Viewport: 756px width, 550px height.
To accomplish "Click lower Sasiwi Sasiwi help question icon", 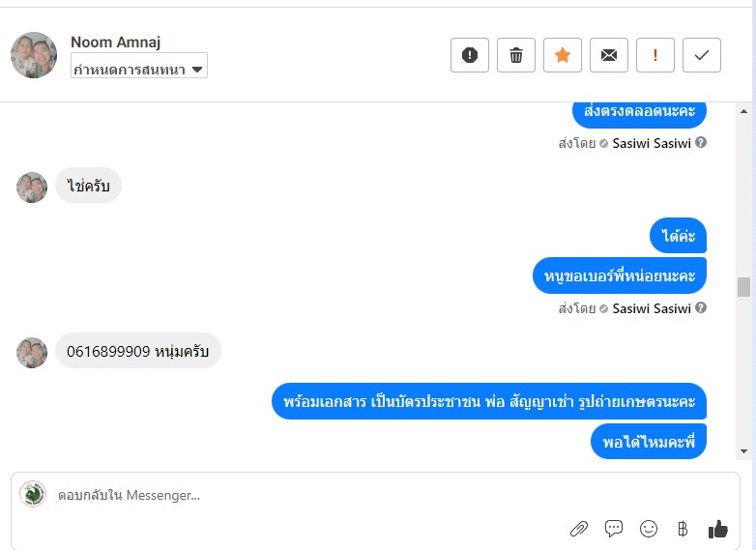I will pos(701,307).
